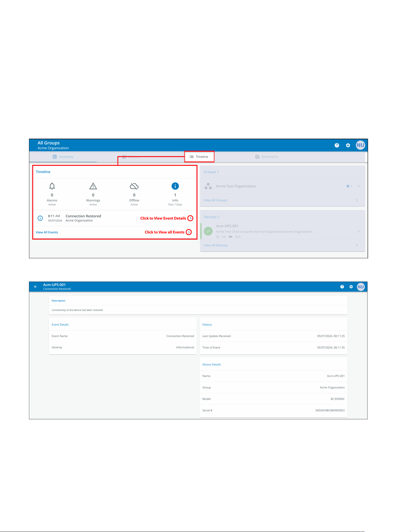This screenshot has width=411, height=532.
Task: Click the Acme Test Organization group name
Action: pos(236,186)
